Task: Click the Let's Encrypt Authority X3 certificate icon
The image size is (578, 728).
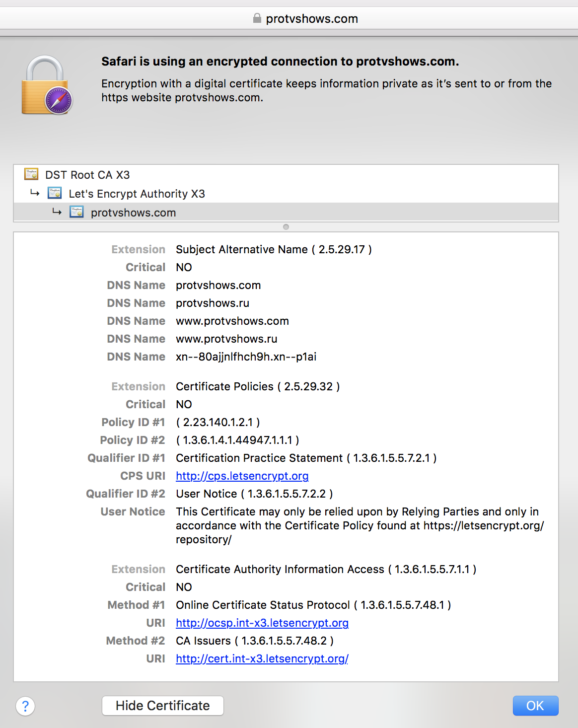Action: 55,193
